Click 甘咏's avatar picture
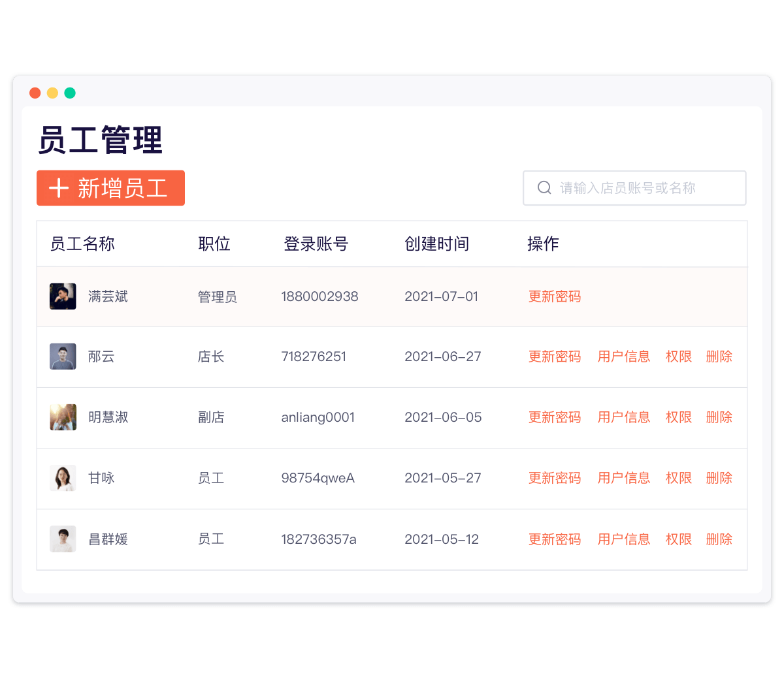This screenshot has height=679, width=784. [63, 478]
